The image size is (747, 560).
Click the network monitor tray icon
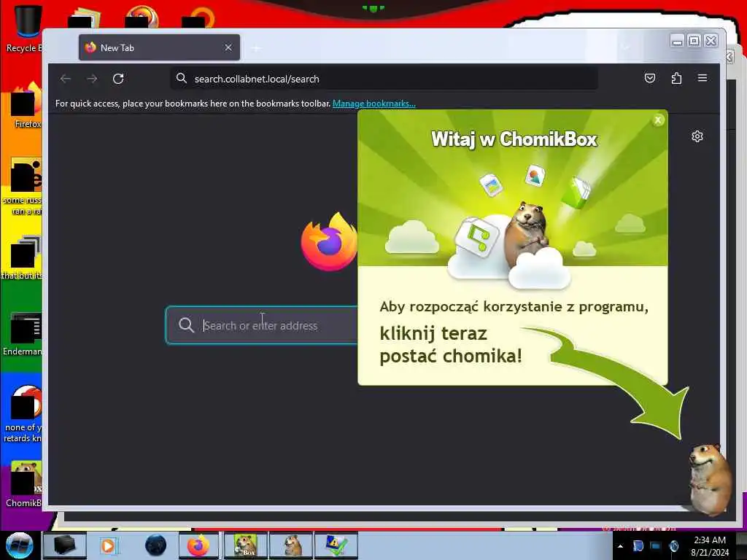click(656, 546)
